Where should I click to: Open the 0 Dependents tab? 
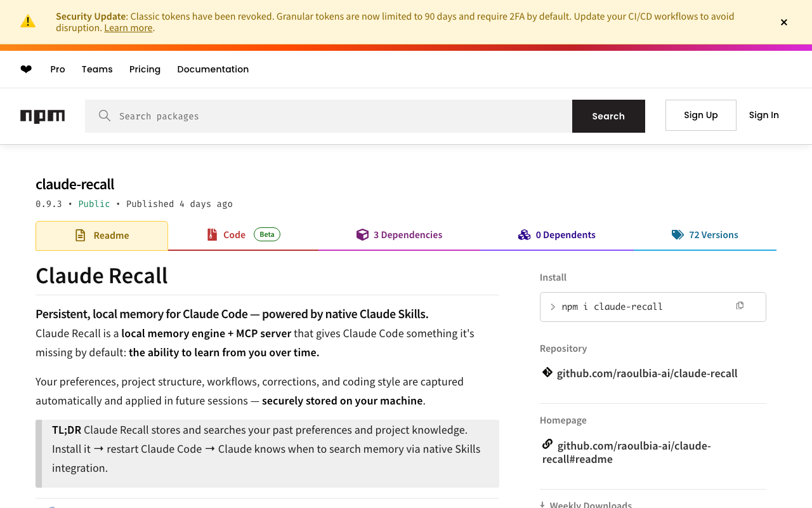(x=557, y=235)
